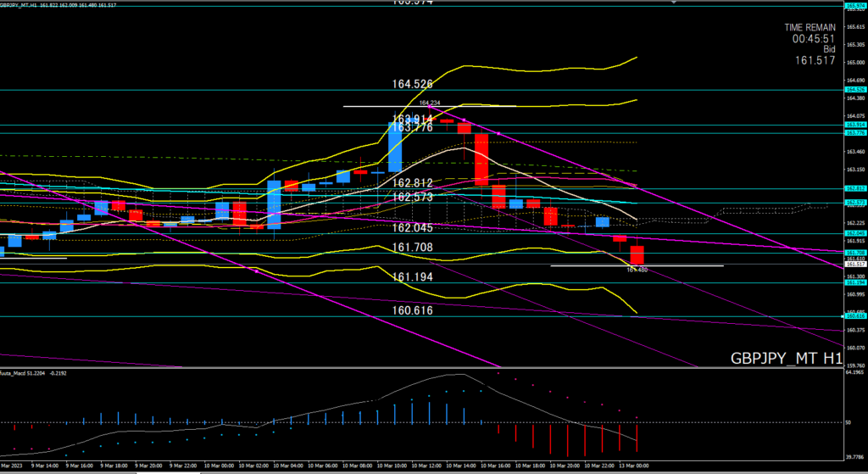Click the 10 Mar 12:00 time label
This screenshot has width=868, height=474.
coord(426,466)
